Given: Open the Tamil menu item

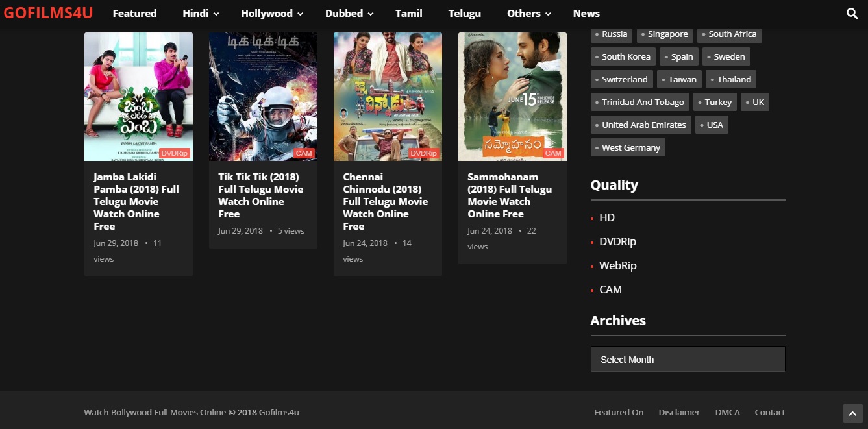Looking at the screenshot, I should [x=408, y=14].
